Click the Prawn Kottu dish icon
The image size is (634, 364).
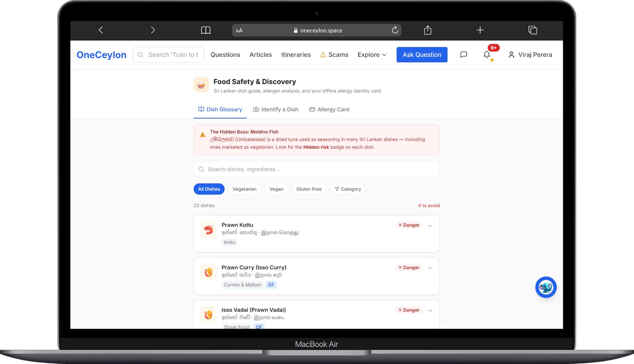click(x=208, y=230)
